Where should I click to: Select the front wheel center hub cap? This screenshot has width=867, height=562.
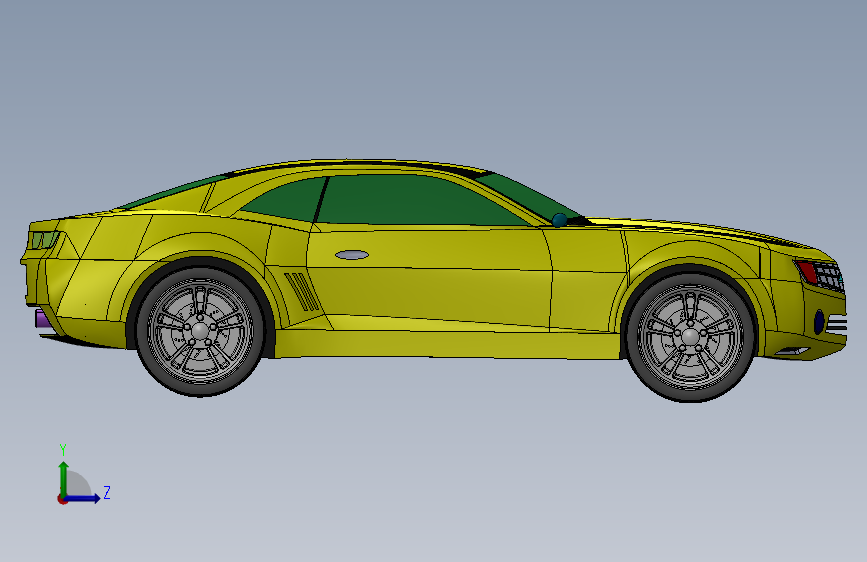[690, 336]
